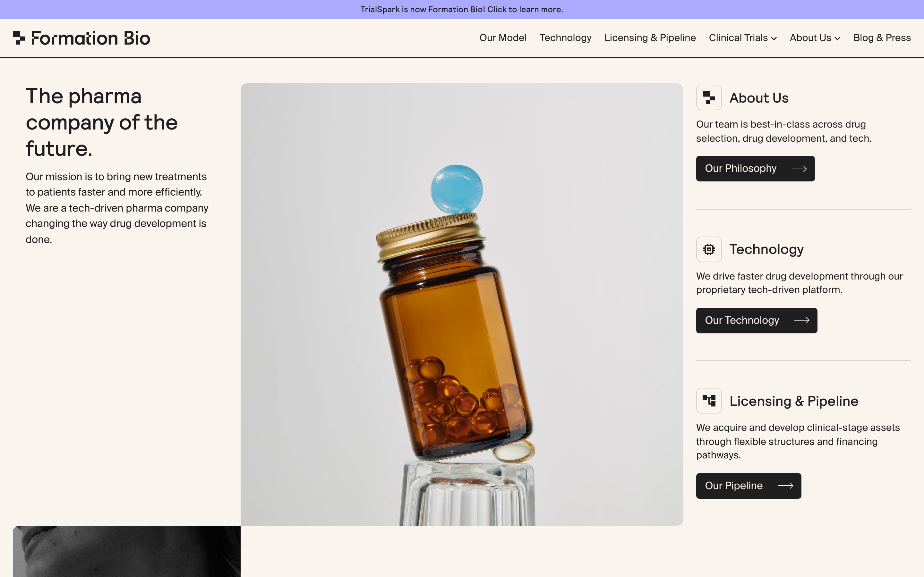
Task: Open Licensing & Pipeline nav item
Action: click(650, 38)
